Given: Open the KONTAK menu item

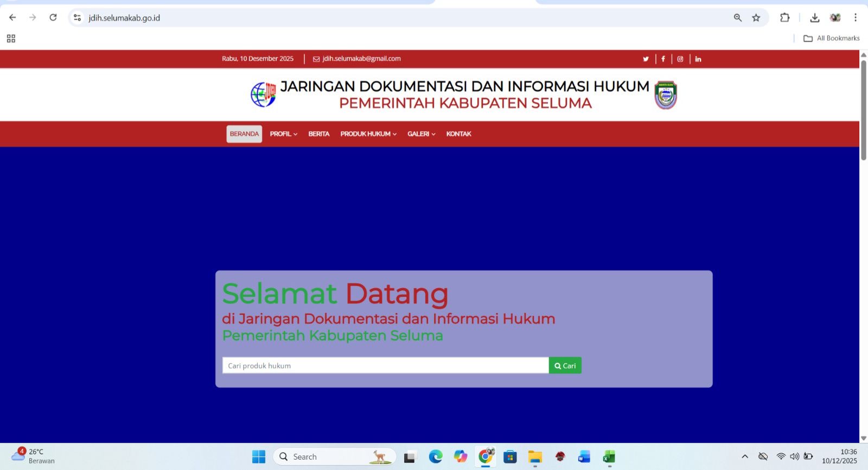Looking at the screenshot, I should pyautogui.click(x=458, y=134).
